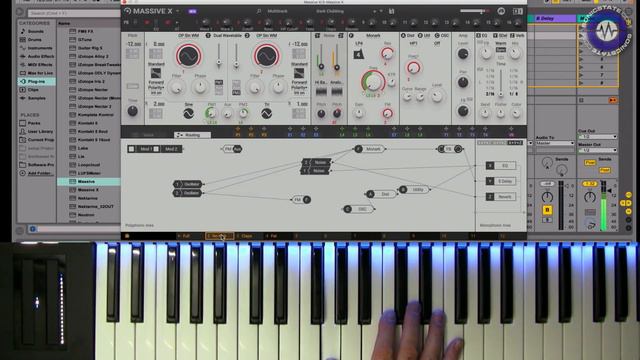The height and width of the screenshot is (360, 640).
Task: Click the oscillator 1 sine wavetable display
Action: tap(189, 56)
